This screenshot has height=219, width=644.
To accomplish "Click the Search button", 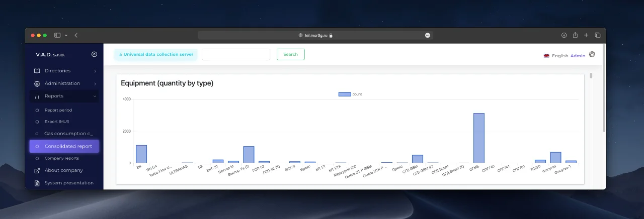I will tap(290, 54).
